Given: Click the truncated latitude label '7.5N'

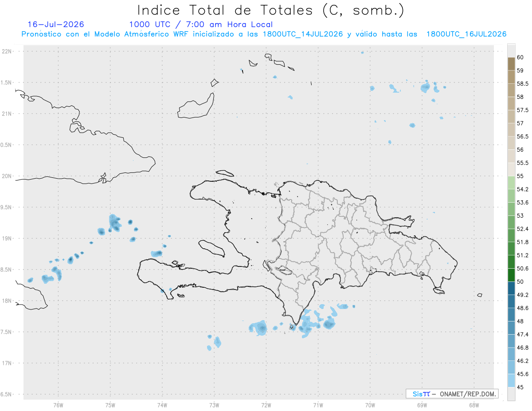Looking at the screenshot, I should click(x=6, y=332).
